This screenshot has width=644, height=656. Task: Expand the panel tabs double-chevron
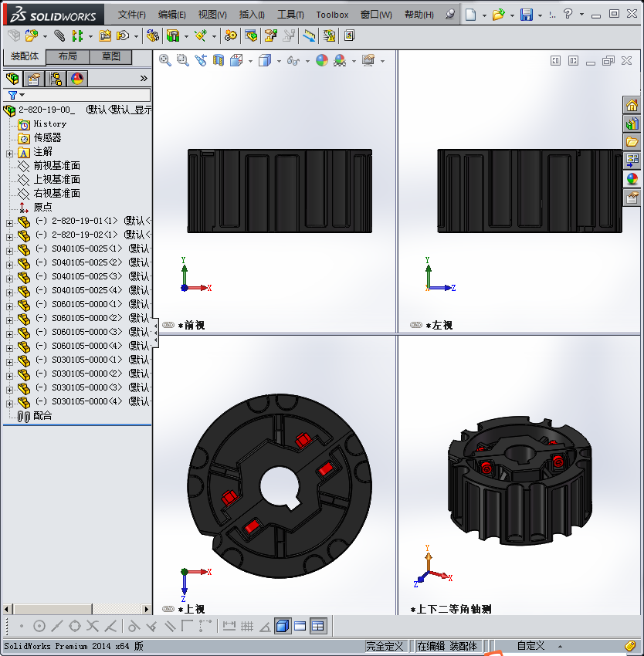pos(144,78)
